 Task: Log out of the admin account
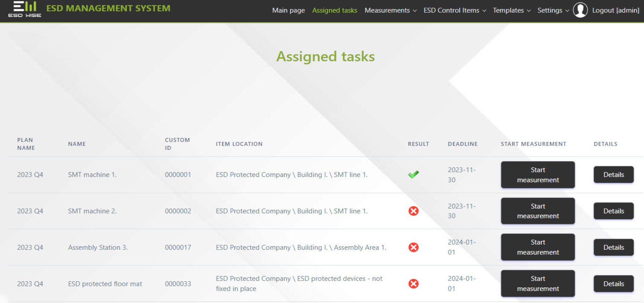pyautogui.click(x=615, y=10)
